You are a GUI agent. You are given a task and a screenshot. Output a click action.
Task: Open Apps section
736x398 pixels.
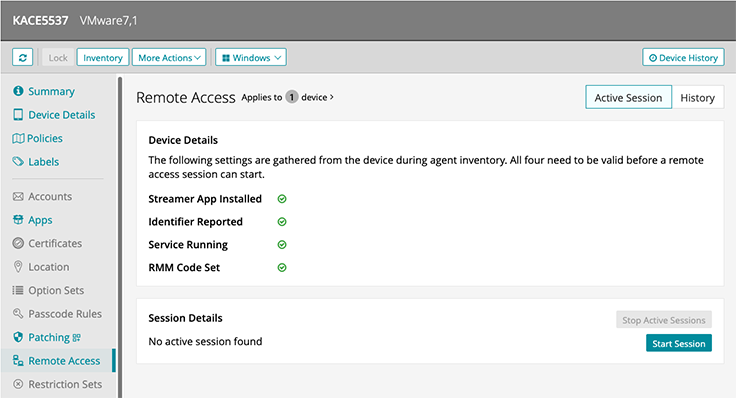40,220
